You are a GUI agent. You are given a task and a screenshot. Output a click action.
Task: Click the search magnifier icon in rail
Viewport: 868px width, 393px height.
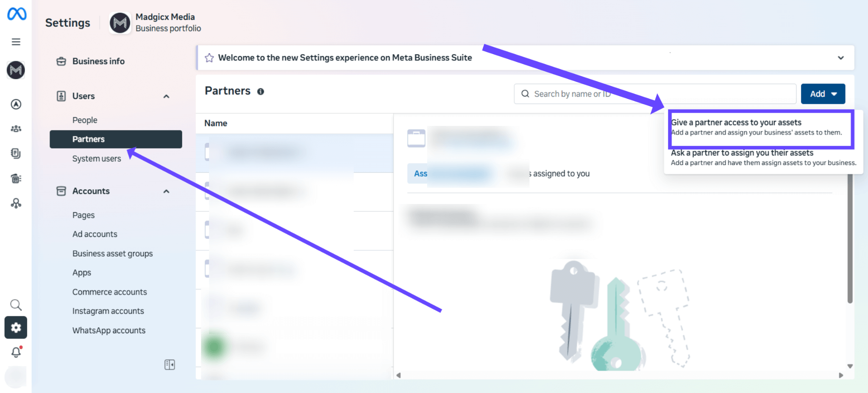pyautogui.click(x=16, y=305)
